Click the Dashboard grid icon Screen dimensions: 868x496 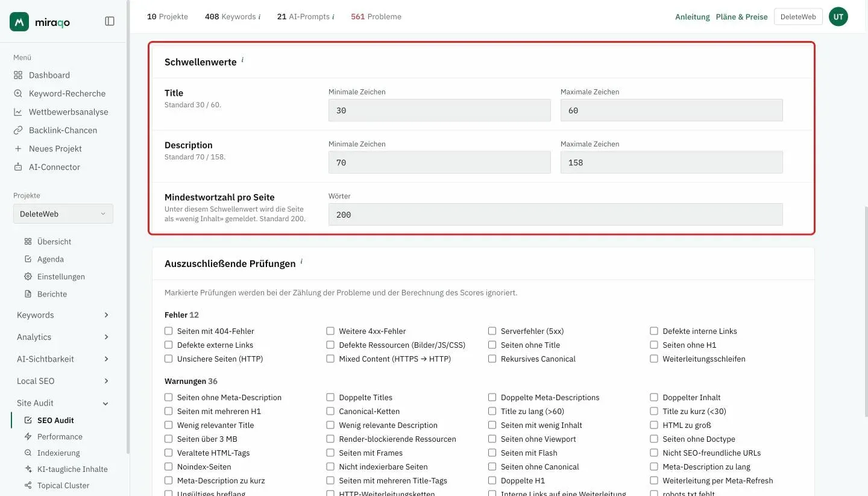(x=18, y=75)
